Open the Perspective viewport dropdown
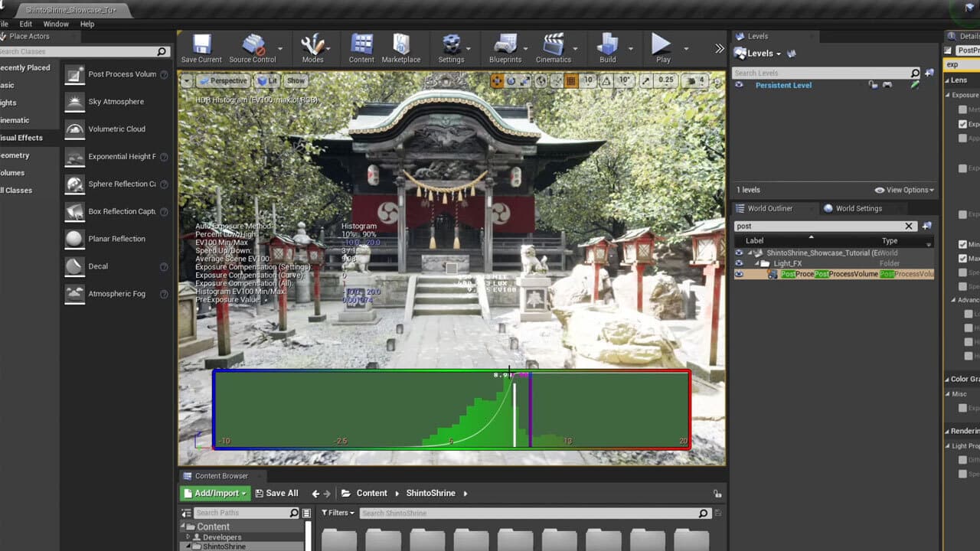 point(224,80)
